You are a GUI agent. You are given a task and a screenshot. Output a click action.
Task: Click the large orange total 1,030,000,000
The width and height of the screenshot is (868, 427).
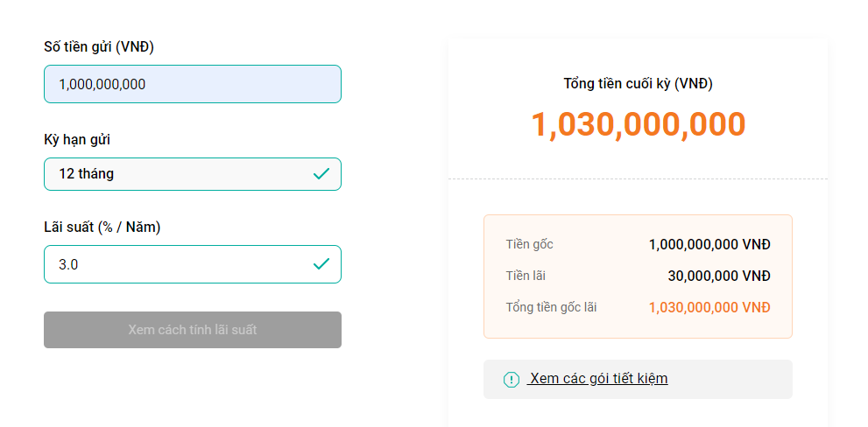[639, 125]
